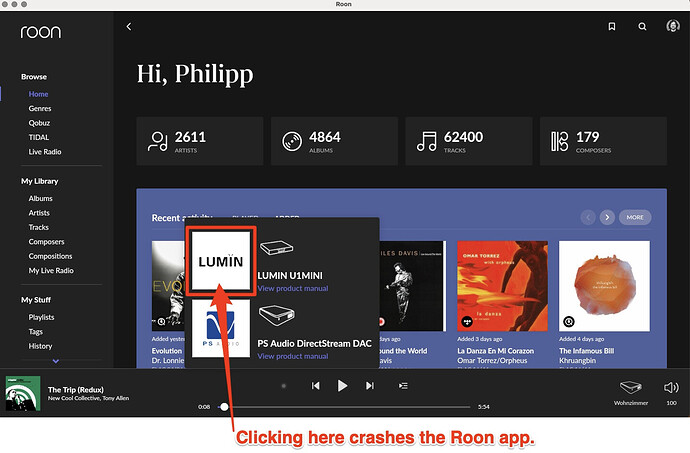Click the Recent activity heading
Viewport: 690px width, 453px height.
182,217
